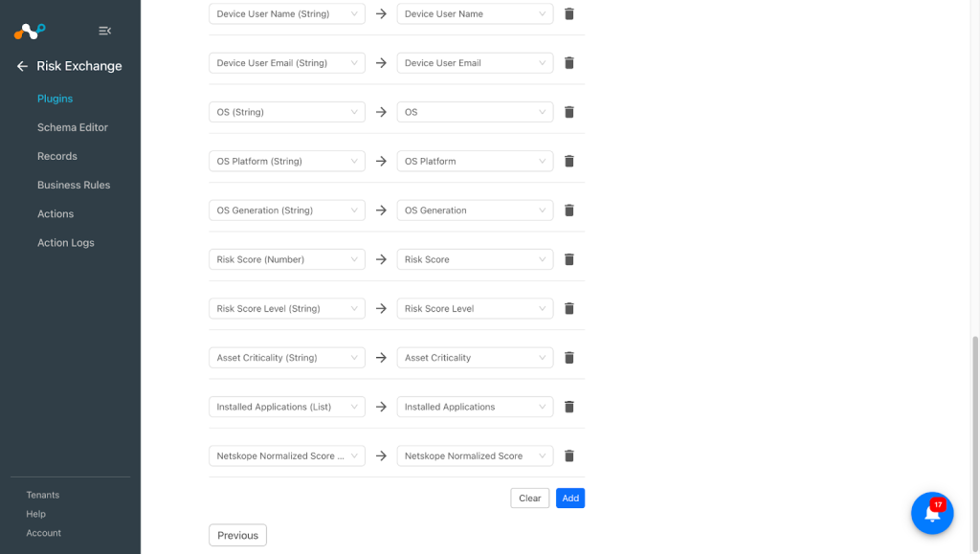Viewport: 980px width, 554px height.
Task: Open the Device User Email (String) dropdown
Action: (287, 63)
